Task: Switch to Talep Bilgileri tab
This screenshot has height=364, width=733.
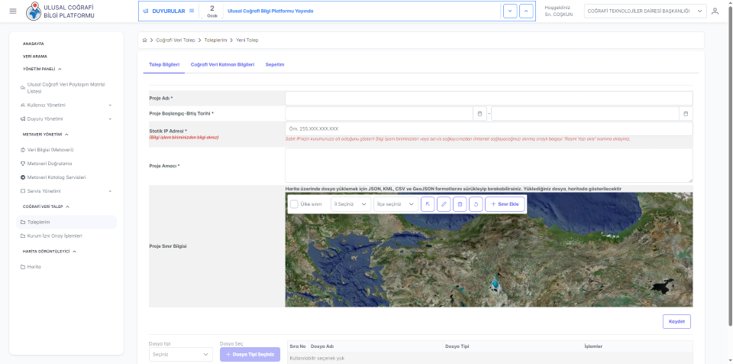Action: (x=164, y=64)
